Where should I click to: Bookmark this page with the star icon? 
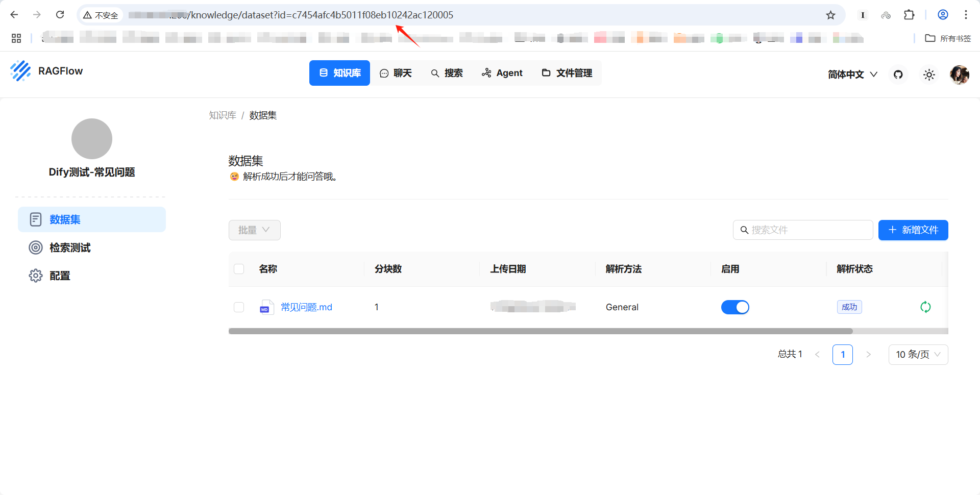click(830, 15)
